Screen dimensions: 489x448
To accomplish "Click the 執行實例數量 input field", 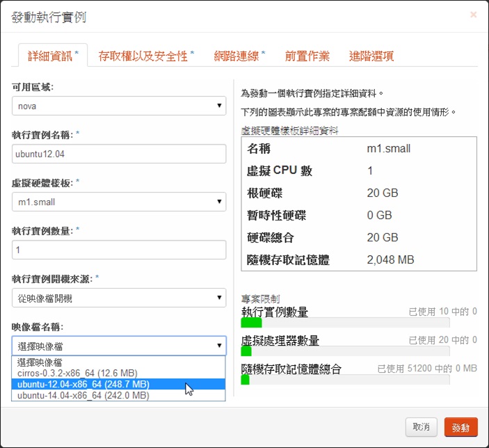I will click(119, 250).
